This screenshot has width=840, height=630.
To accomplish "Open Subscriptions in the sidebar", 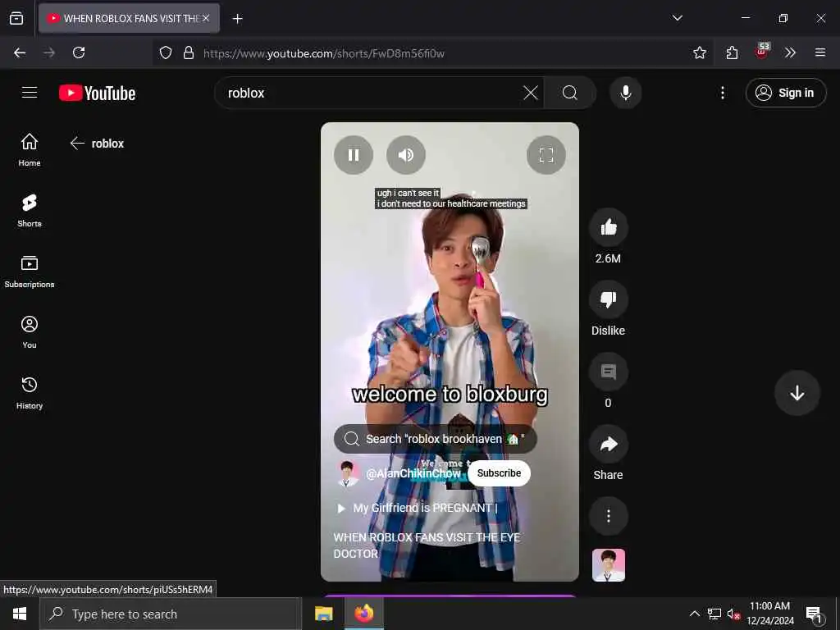I will click(30, 272).
